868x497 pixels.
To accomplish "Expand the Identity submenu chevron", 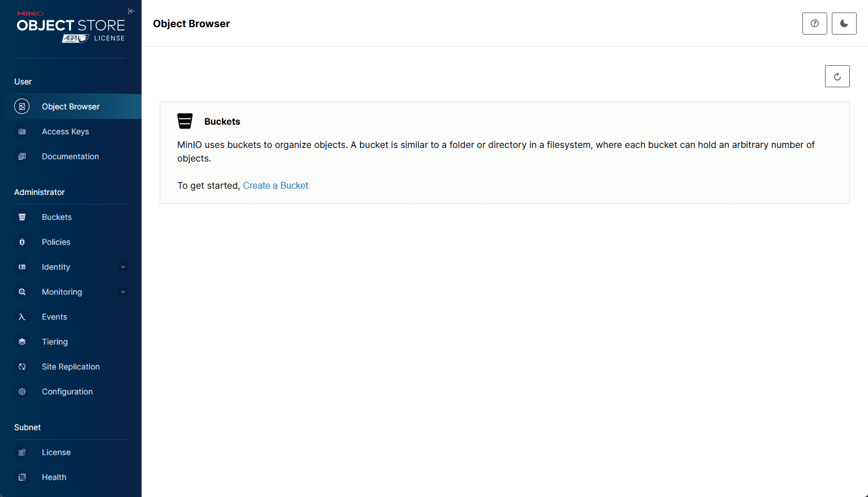I will pyautogui.click(x=123, y=267).
